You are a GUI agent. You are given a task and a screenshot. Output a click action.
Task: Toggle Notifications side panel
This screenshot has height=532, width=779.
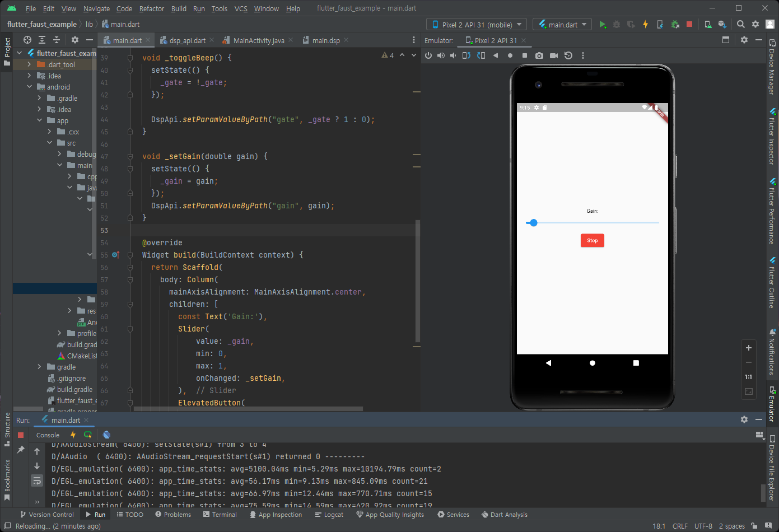click(x=772, y=352)
